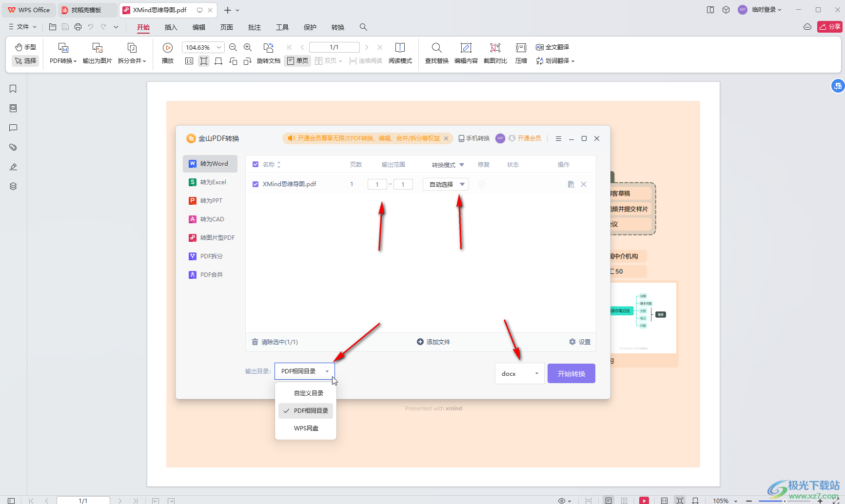Viewport: 845px width, 504px height.
Task: Click the 压缩 compress tool
Action: click(521, 54)
